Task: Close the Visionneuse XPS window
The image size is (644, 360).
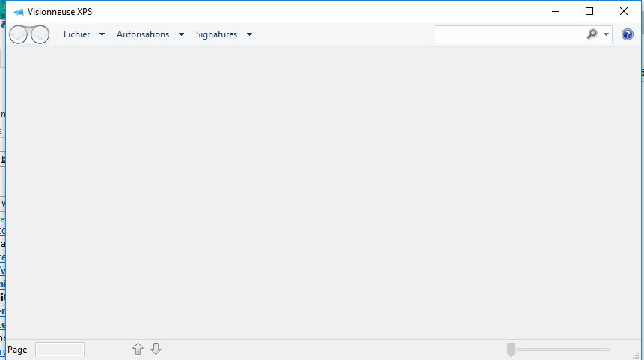Action: [624, 11]
